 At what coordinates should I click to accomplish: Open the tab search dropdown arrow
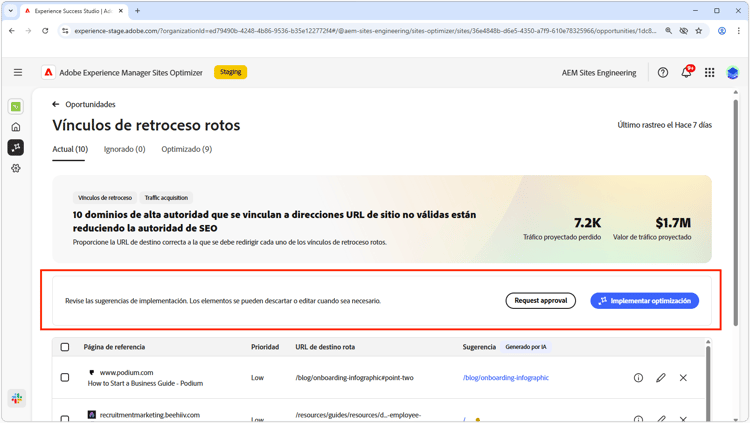[x=11, y=11]
